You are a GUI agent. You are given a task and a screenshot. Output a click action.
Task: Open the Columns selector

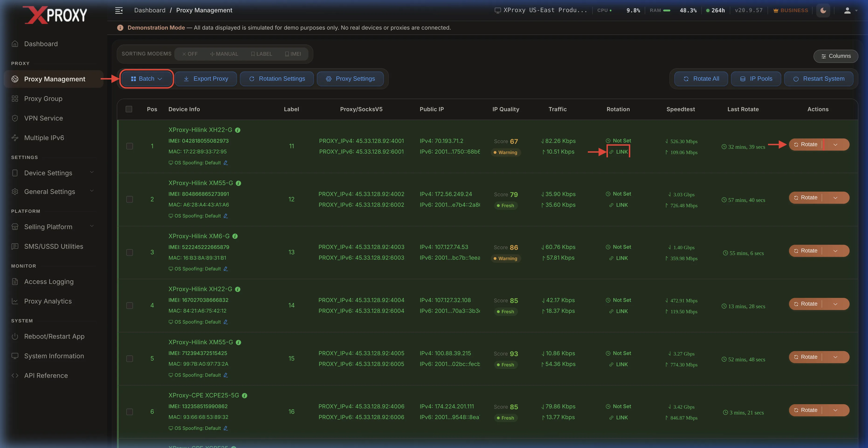(836, 56)
